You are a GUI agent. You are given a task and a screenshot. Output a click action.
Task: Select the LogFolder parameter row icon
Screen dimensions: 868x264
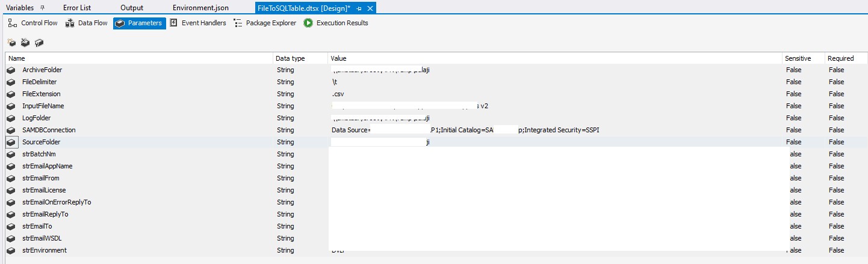pyautogui.click(x=11, y=118)
